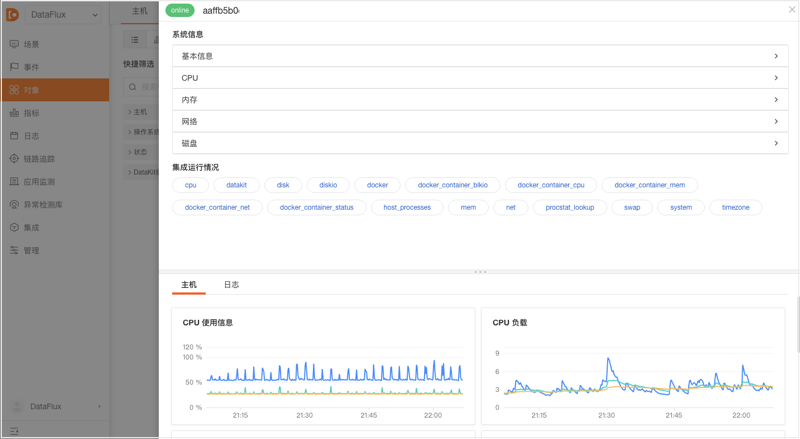Close the host detail panel

point(792,10)
